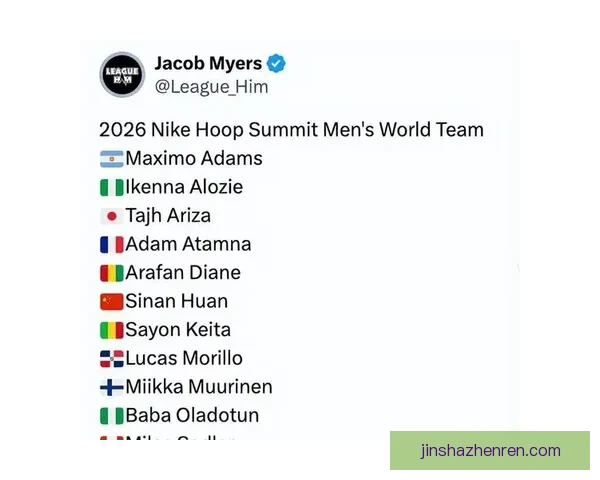Click the Argentina flag beside Maximo Adams

tap(111, 158)
